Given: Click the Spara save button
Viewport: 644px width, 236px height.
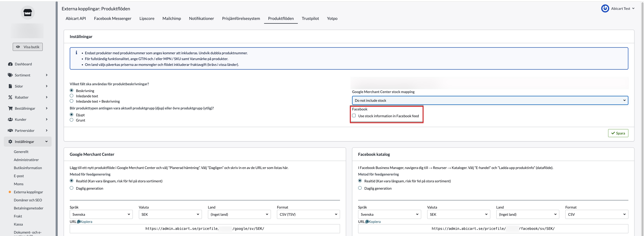Looking at the screenshot, I should (618, 133).
